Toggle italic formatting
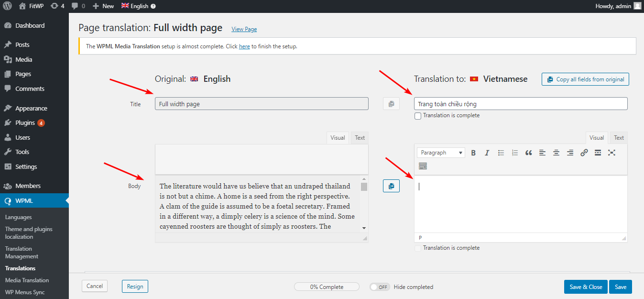The height and width of the screenshot is (299, 644). 487,153
